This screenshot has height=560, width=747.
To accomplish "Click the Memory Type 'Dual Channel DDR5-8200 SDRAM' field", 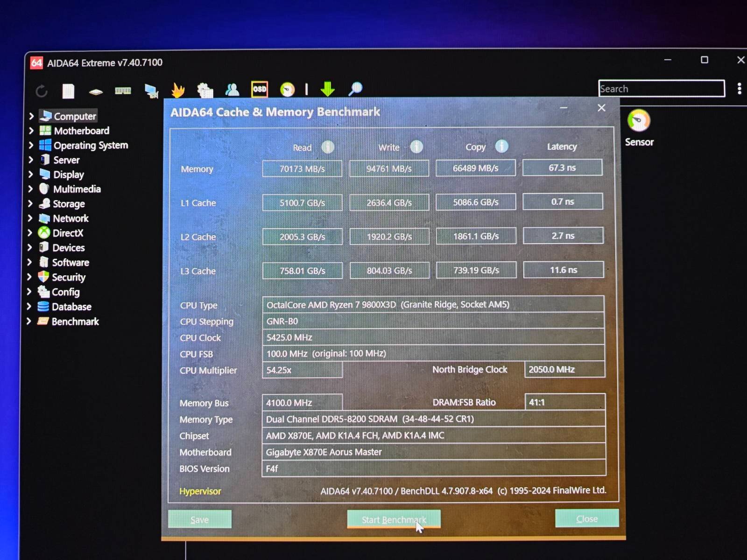I will pyautogui.click(x=434, y=419).
